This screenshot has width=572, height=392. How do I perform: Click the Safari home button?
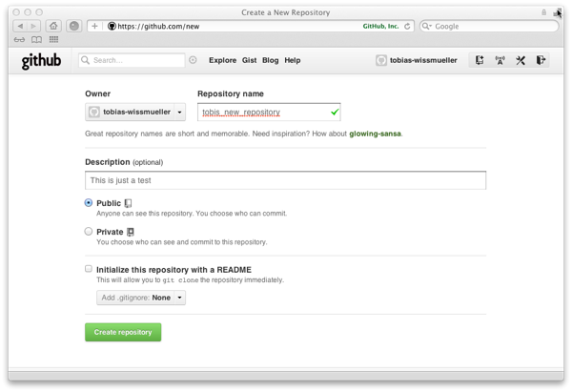tap(54, 26)
